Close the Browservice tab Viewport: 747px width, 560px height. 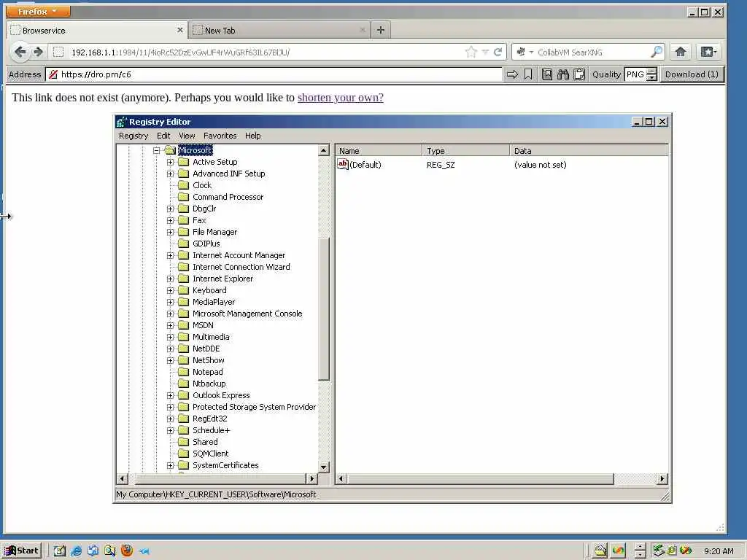click(x=180, y=30)
